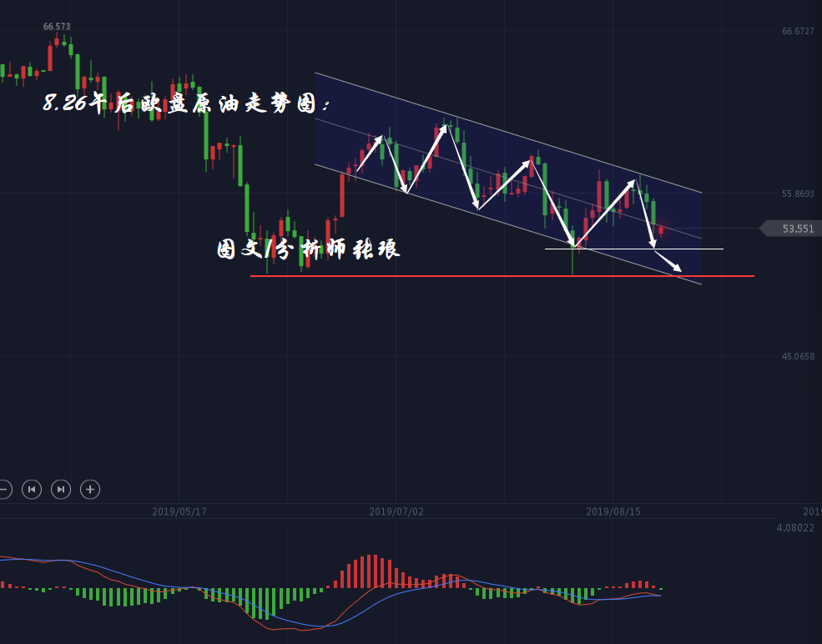Jump to the previous bar with the skip-back icon

coord(32,490)
